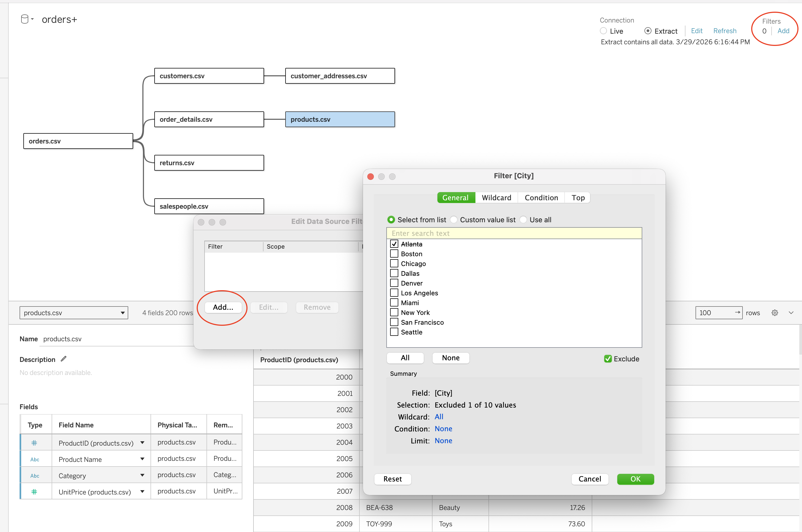
Task: Click the Enter search text field
Action: [x=514, y=233]
